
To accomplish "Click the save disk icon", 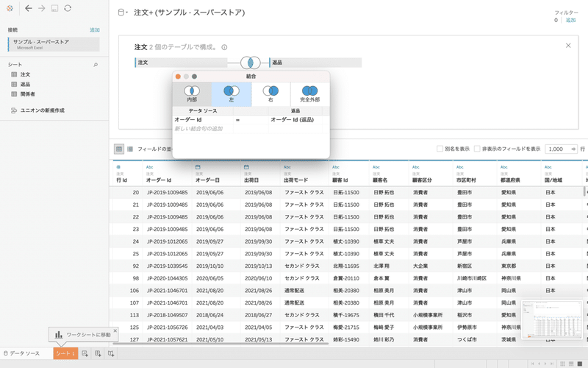I will (x=54, y=8).
